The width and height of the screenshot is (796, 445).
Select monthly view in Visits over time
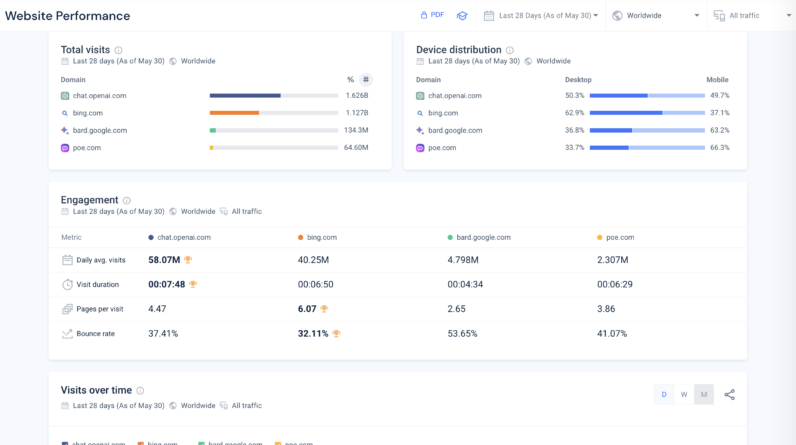pyautogui.click(x=704, y=395)
